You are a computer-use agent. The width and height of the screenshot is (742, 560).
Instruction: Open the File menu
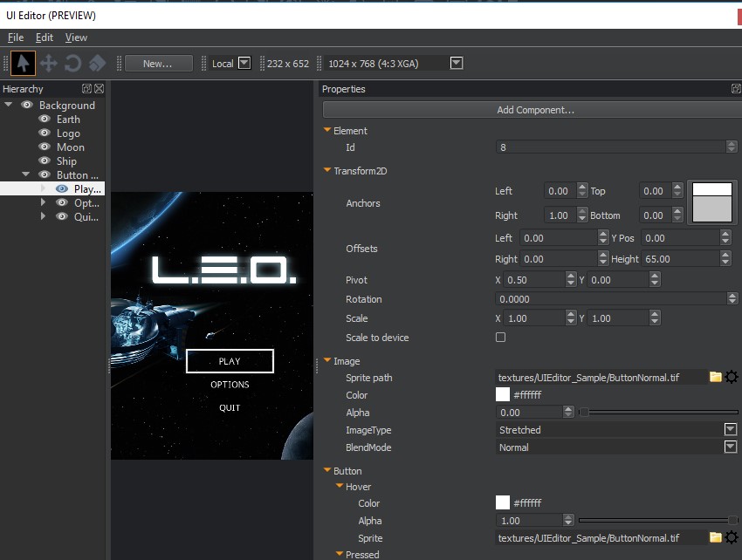coord(15,38)
